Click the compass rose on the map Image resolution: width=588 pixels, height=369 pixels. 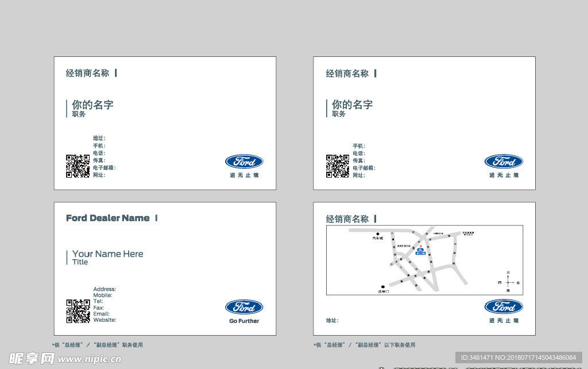(x=508, y=282)
